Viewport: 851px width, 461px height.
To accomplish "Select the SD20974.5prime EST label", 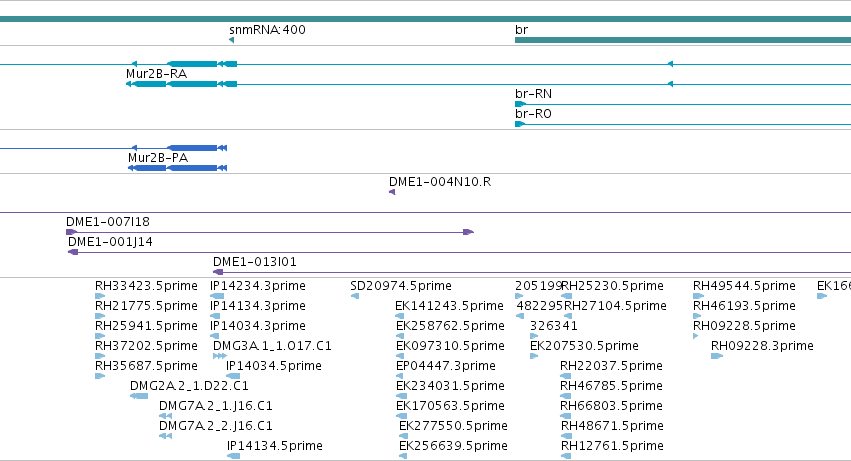I will (x=401, y=286).
